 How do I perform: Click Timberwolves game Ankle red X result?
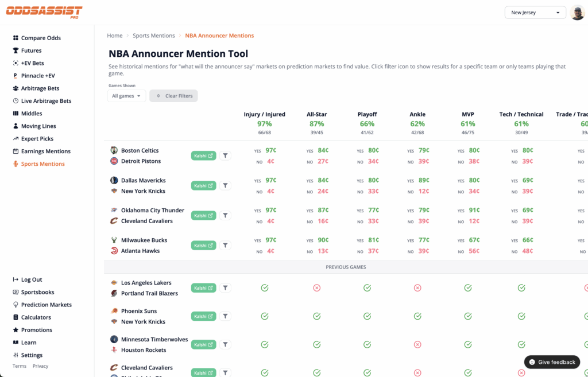pos(417,344)
